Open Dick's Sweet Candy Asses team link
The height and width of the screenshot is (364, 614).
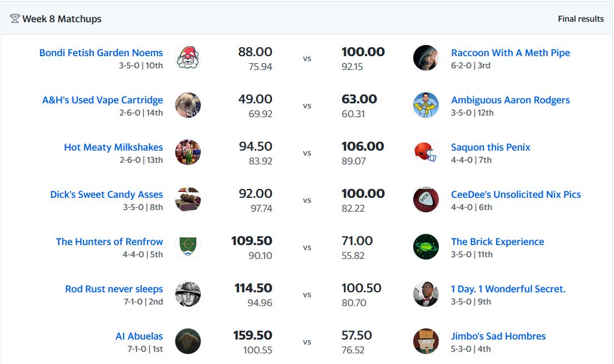[x=106, y=195]
